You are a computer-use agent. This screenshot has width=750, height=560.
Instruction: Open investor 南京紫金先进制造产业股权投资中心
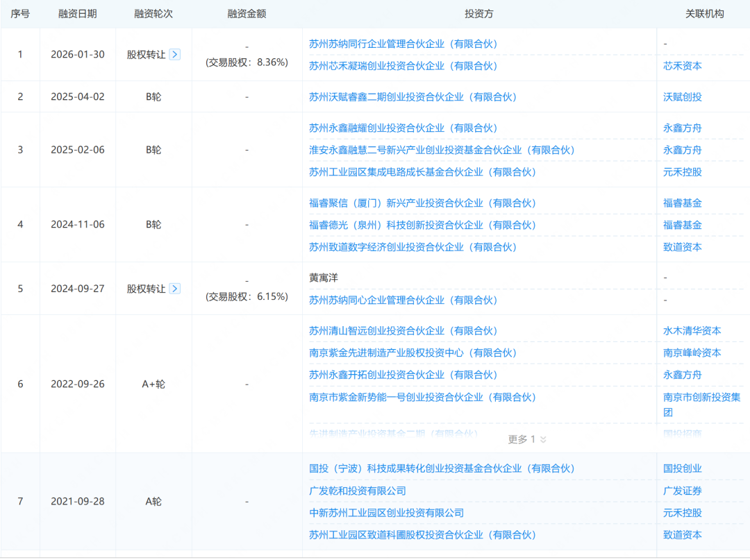(412, 353)
